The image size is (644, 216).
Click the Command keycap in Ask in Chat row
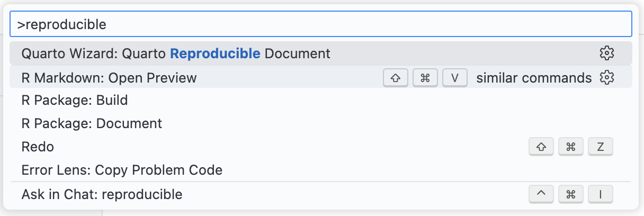click(x=571, y=195)
